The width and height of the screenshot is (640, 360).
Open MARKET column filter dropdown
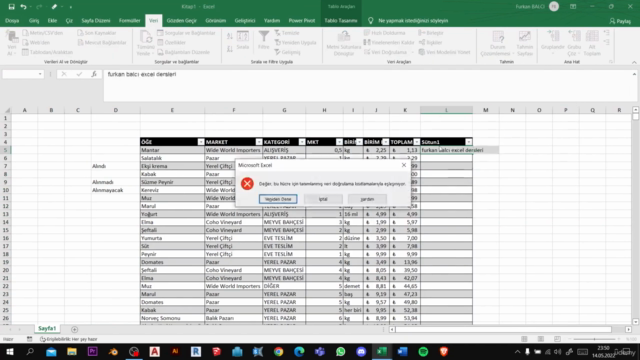[259, 142]
